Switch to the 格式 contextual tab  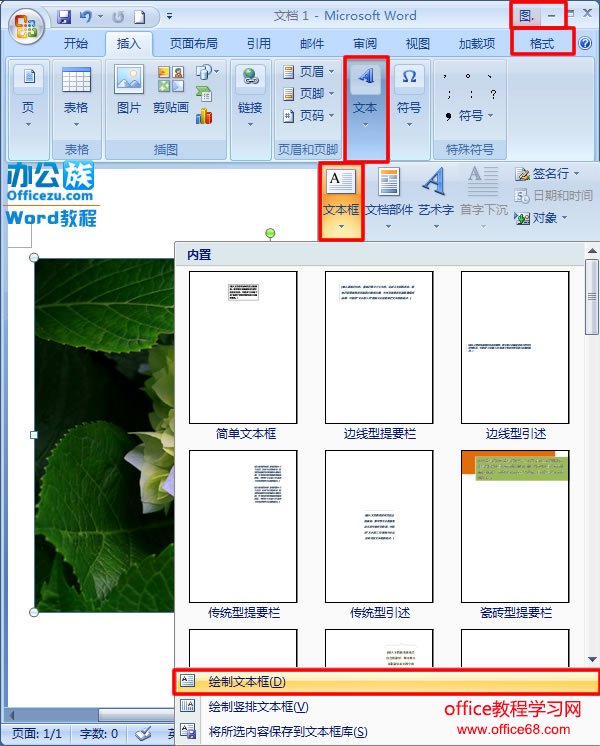pyautogui.click(x=542, y=44)
